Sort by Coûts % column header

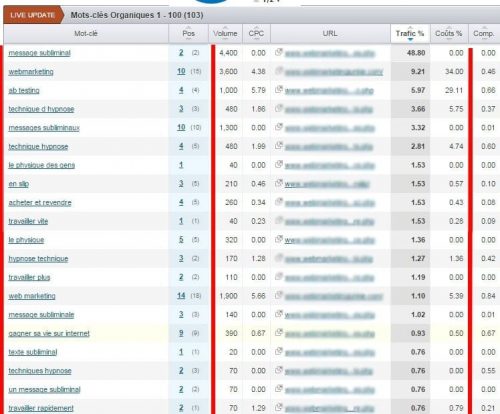[449, 34]
